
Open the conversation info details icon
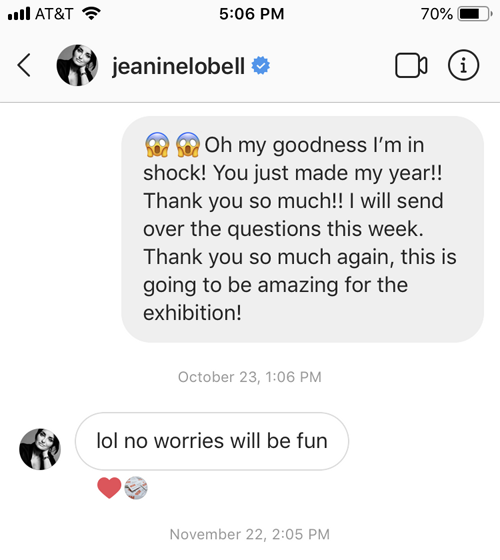tap(463, 65)
